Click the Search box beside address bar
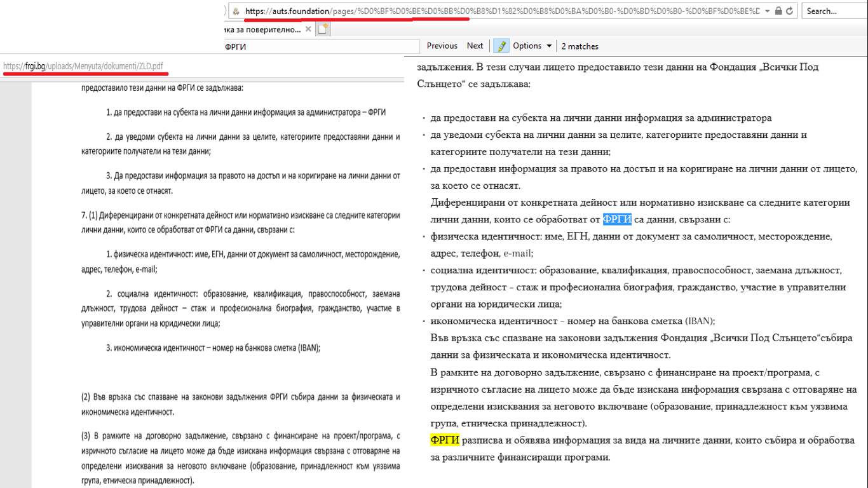 pos(834,11)
